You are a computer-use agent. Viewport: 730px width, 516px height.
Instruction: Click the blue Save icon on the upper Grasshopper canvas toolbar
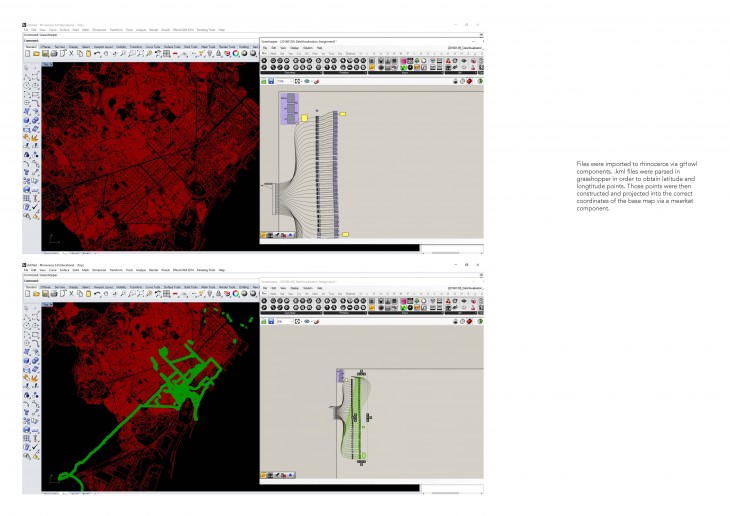(271, 81)
